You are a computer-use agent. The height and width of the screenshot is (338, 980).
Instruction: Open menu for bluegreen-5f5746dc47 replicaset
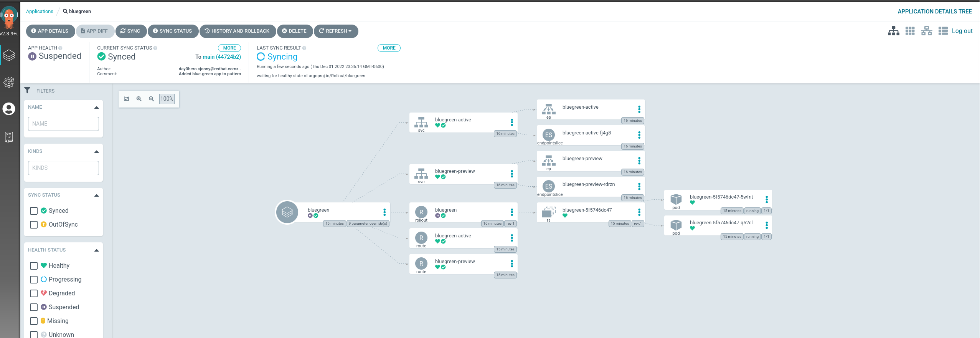[x=639, y=212]
